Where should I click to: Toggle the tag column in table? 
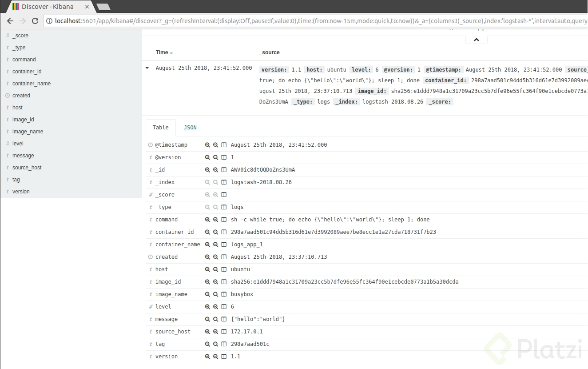click(x=224, y=344)
